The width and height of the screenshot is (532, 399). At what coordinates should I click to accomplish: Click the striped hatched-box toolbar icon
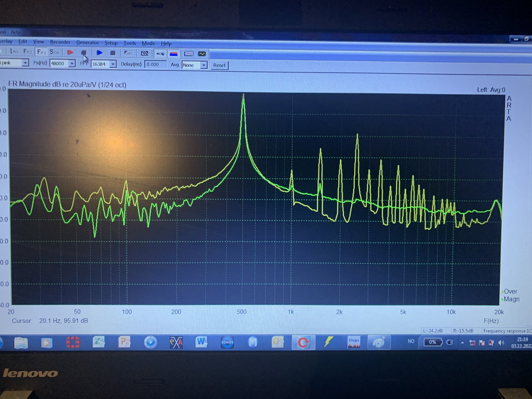click(144, 53)
